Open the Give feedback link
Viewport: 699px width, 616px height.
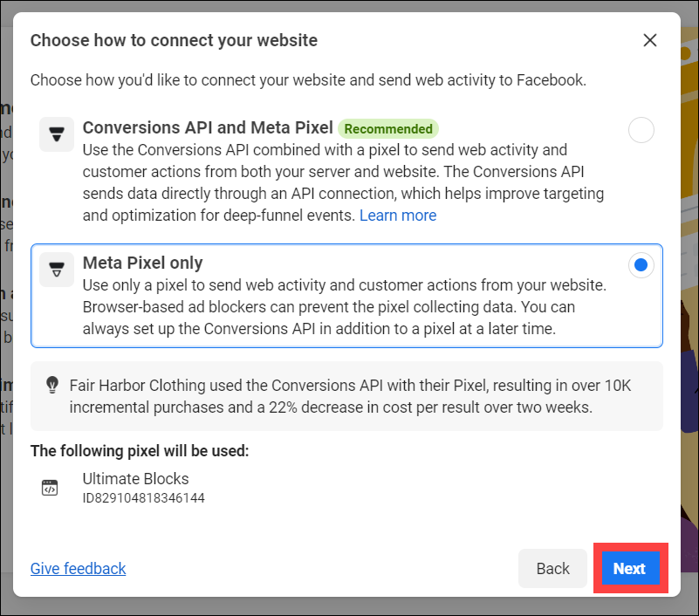point(79,568)
